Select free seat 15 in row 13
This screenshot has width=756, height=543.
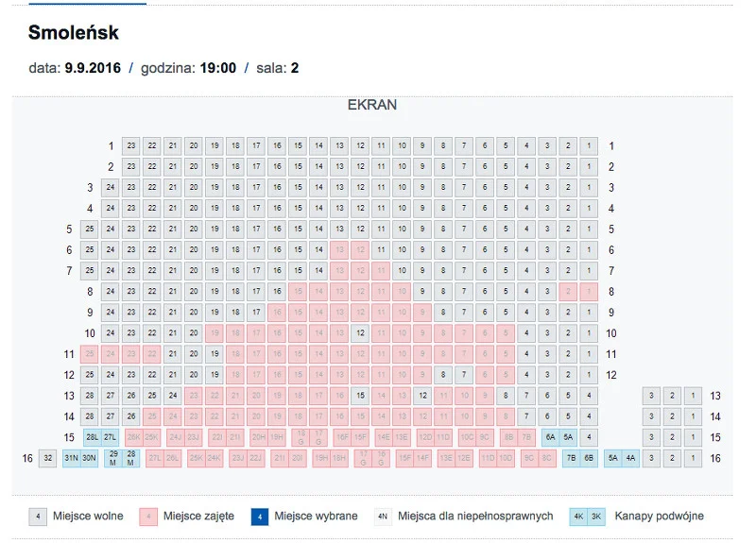tap(360, 396)
